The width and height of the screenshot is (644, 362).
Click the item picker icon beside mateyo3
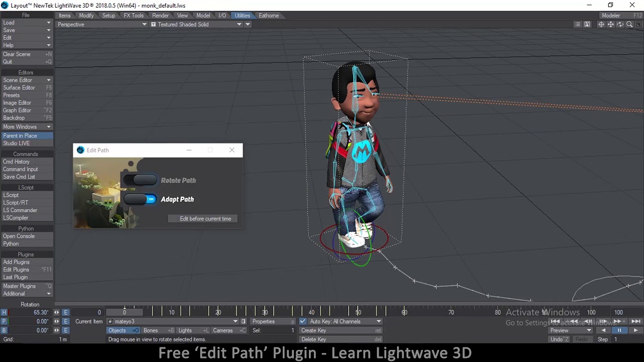[x=244, y=321]
